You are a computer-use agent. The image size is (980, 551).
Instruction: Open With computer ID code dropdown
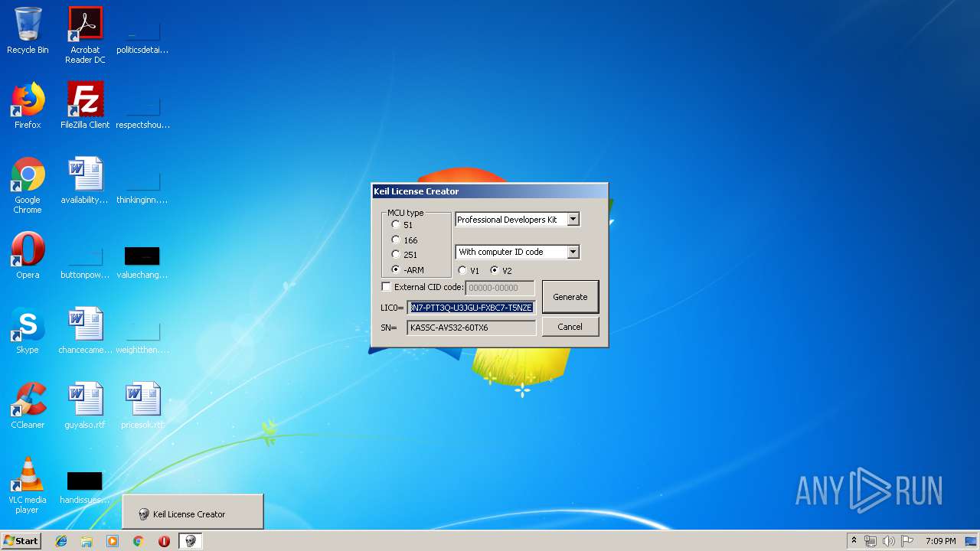(x=573, y=252)
